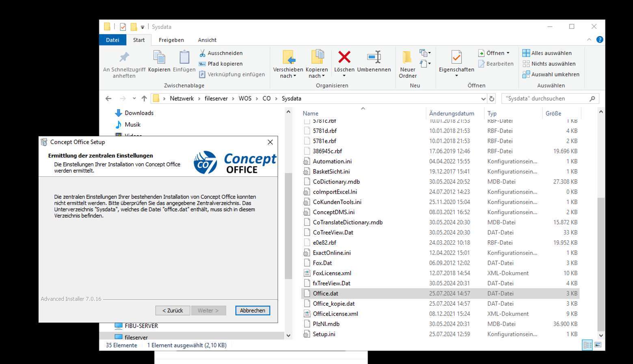Click Verknüpfung einfügen in ribbon
The height and width of the screenshot is (364, 633).
232,74
